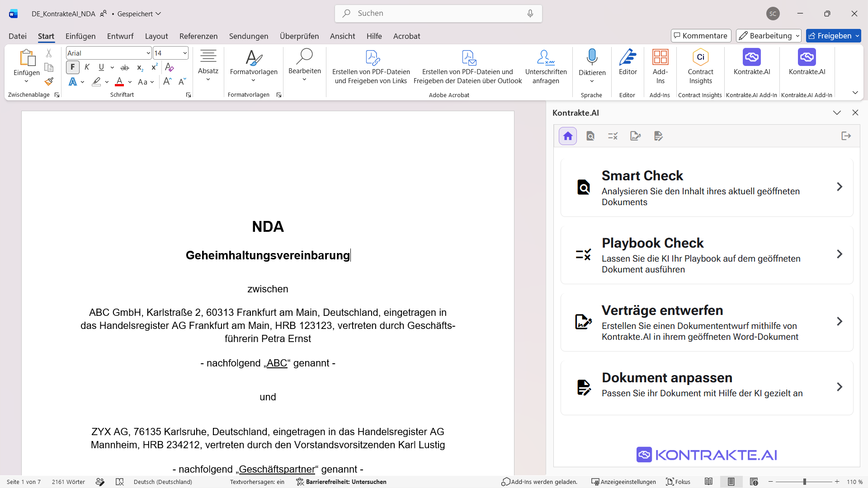Apply text effects A icon
The height and width of the screenshot is (488, 868).
click(x=73, y=82)
